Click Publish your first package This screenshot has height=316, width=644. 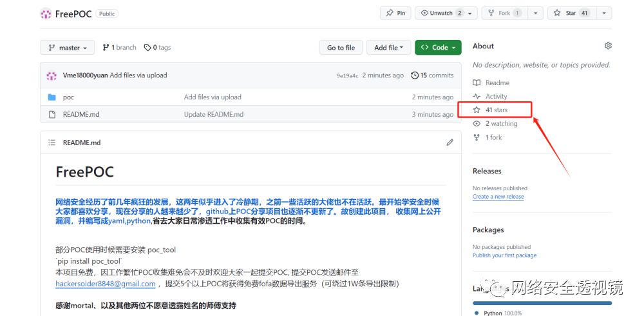(504, 255)
